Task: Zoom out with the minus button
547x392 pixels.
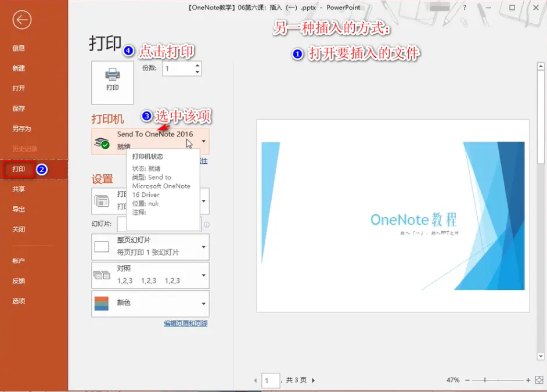Action: tap(467, 380)
